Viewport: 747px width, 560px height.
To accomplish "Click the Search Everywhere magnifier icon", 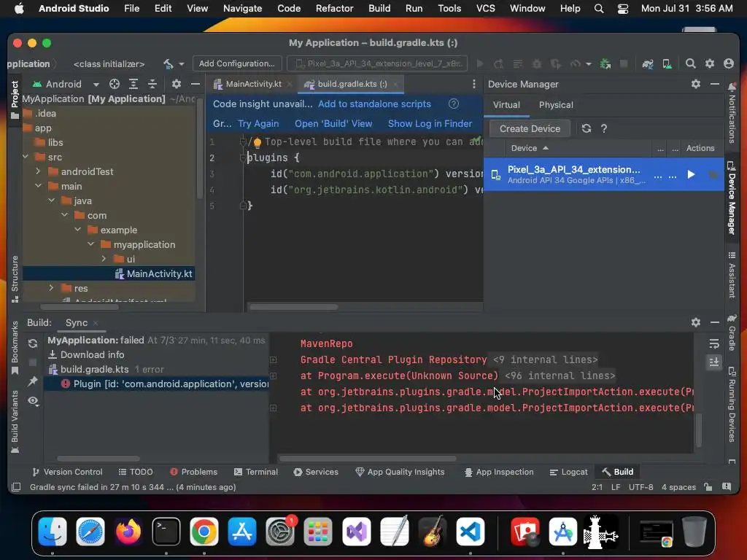I will [690, 64].
